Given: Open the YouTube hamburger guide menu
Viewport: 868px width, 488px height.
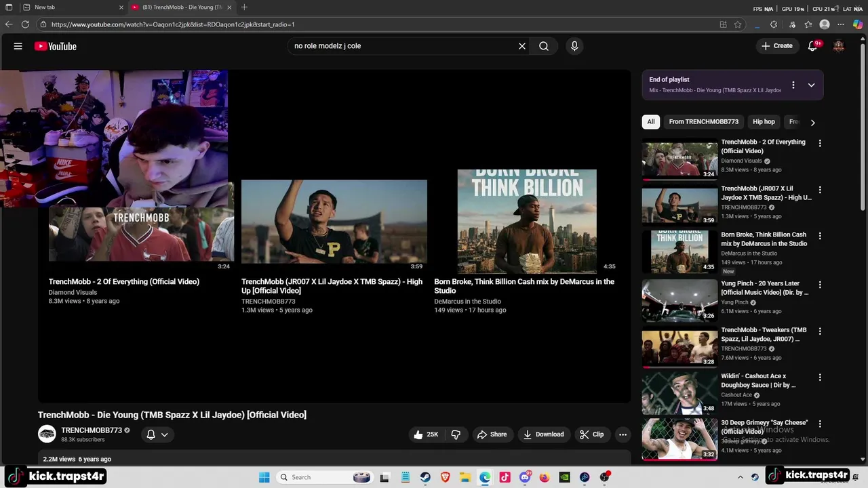Looking at the screenshot, I should click(x=18, y=46).
